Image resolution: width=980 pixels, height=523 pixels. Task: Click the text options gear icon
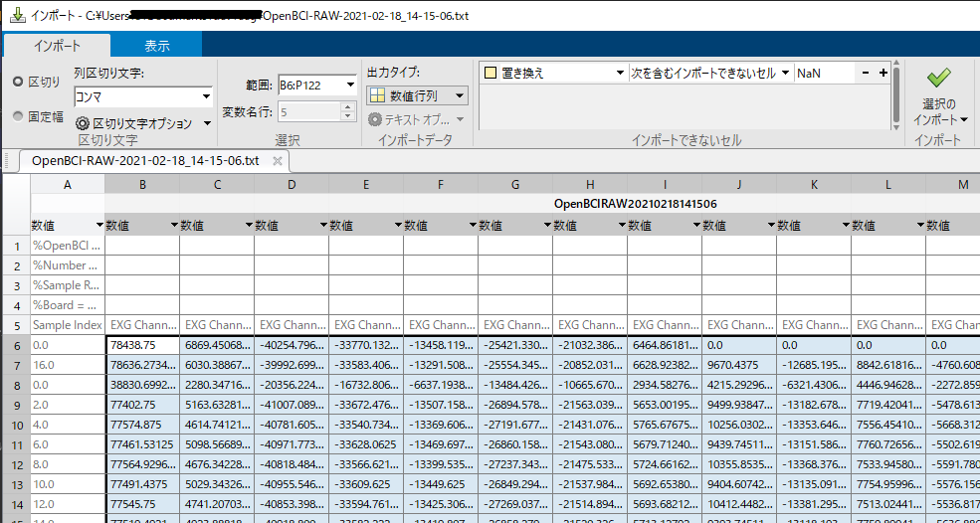[374, 118]
